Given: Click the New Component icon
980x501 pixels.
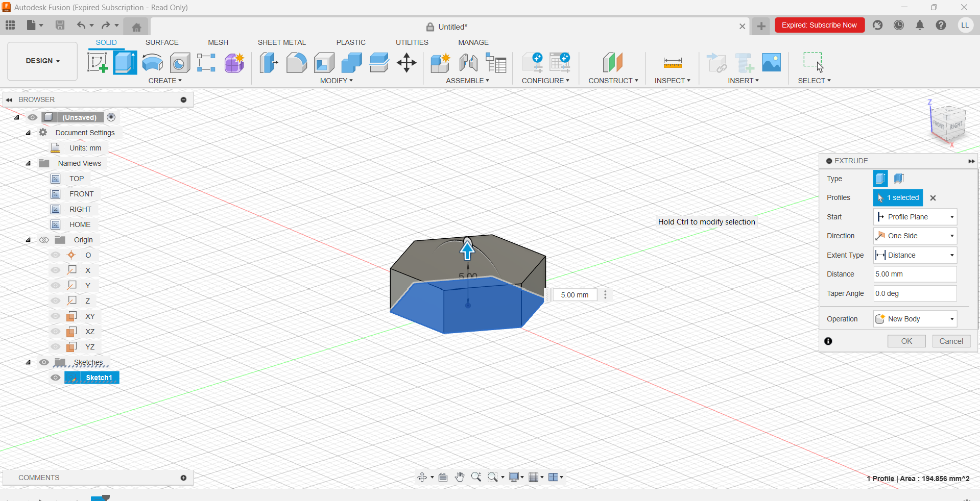Looking at the screenshot, I should (440, 63).
